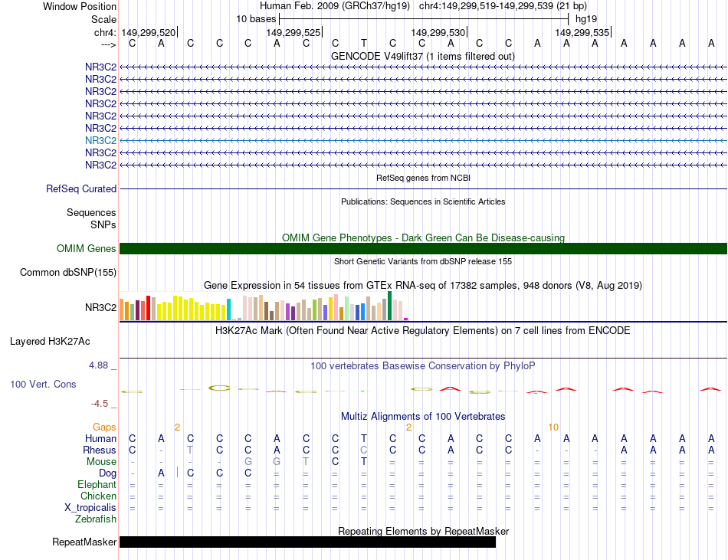
Task: Click the single T base in the ---> sequence row
Action: pyautogui.click(x=364, y=43)
